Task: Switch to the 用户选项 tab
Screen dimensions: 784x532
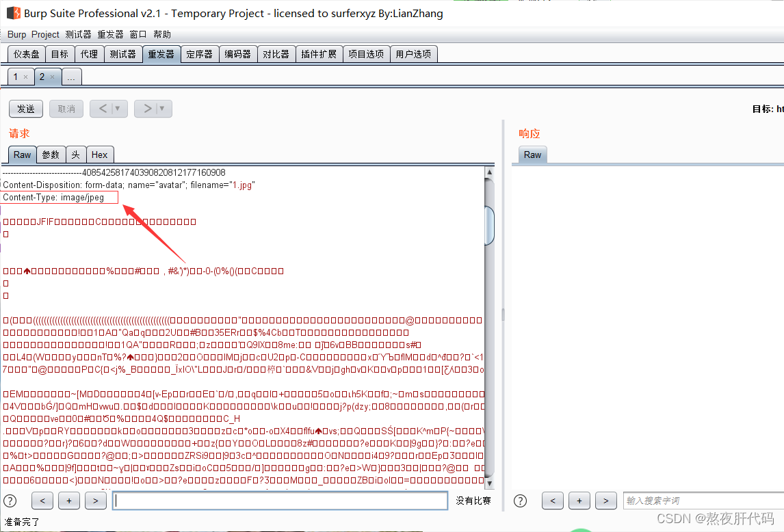Action: coord(413,54)
